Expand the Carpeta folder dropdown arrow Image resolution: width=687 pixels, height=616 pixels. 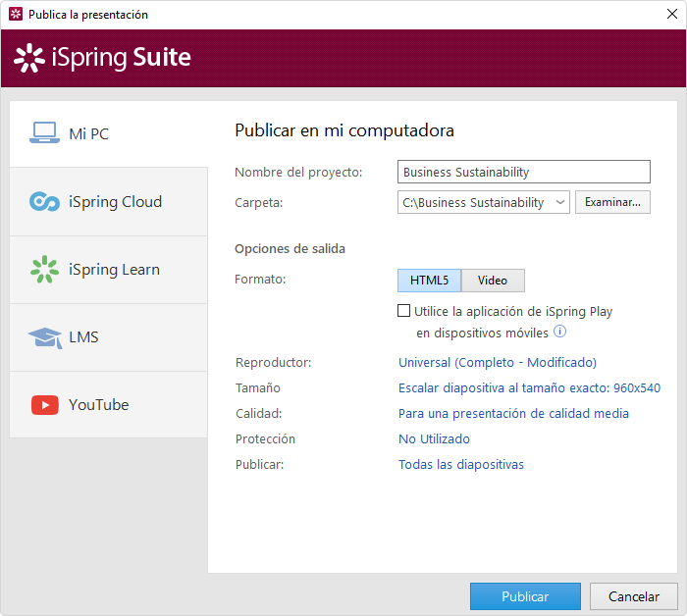(x=559, y=202)
